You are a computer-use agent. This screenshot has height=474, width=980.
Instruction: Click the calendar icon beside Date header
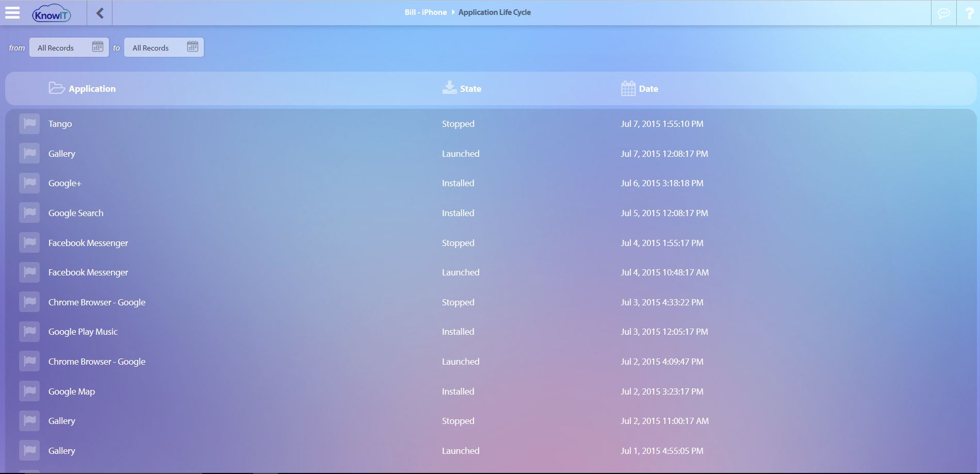pyautogui.click(x=628, y=88)
